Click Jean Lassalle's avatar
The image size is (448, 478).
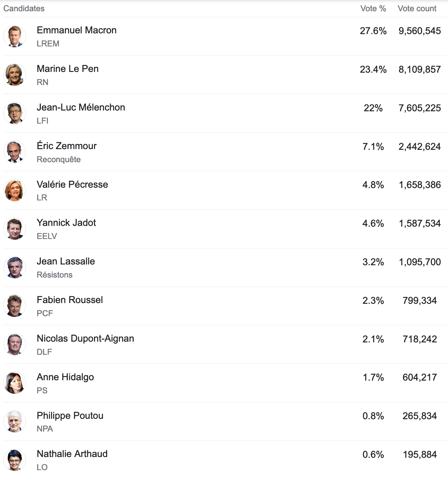(x=15, y=267)
